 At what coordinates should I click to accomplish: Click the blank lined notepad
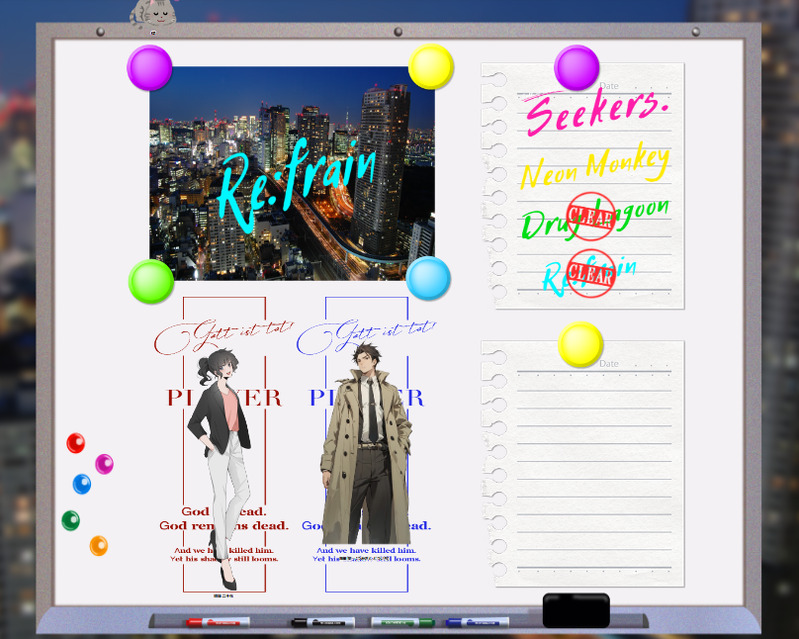[x=583, y=464]
